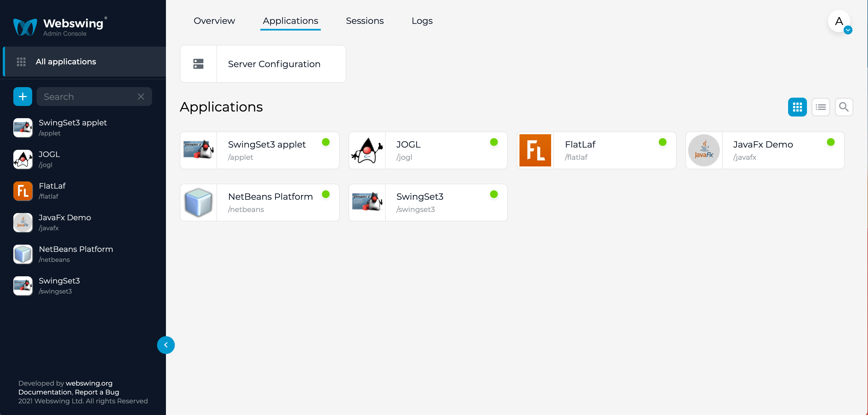Click the FlatLaf card orange icon
The image size is (868, 415).
535,150
